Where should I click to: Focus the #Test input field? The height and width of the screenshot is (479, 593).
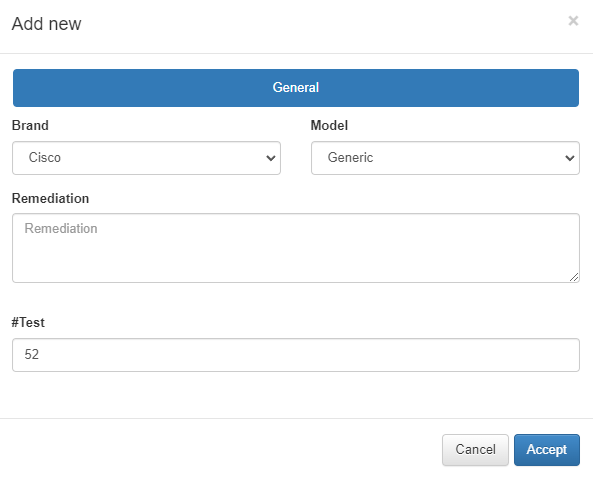[x=296, y=355]
